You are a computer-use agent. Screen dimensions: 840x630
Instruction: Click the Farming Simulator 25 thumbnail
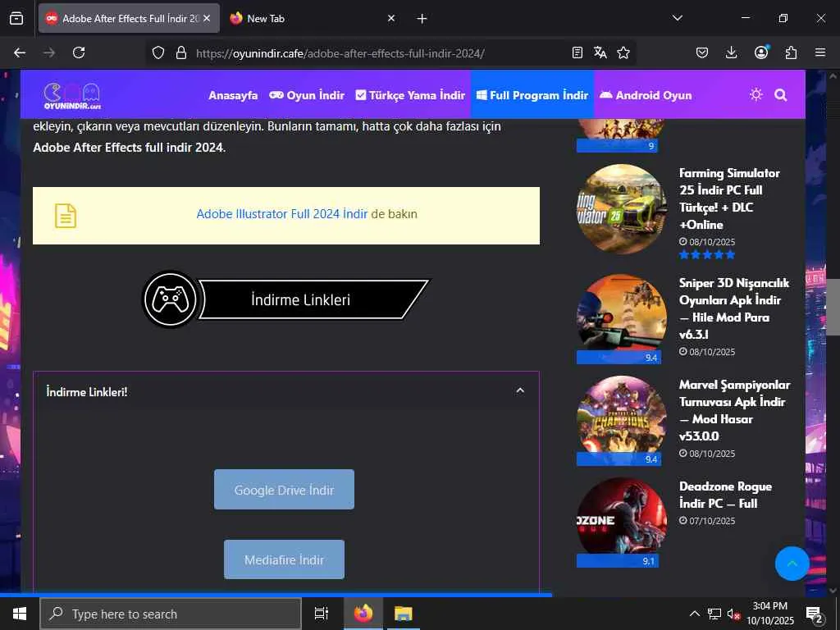point(622,209)
